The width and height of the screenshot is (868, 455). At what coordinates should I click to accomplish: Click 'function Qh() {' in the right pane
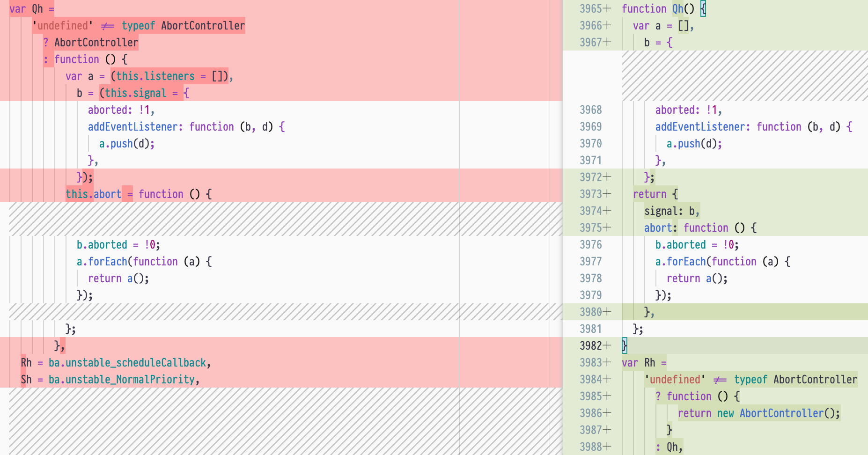[664, 9]
